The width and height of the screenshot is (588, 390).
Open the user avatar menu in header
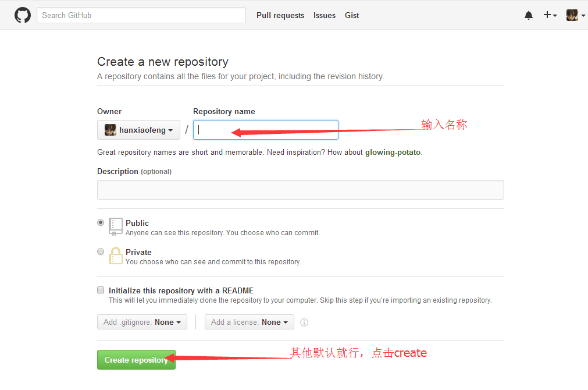point(575,15)
